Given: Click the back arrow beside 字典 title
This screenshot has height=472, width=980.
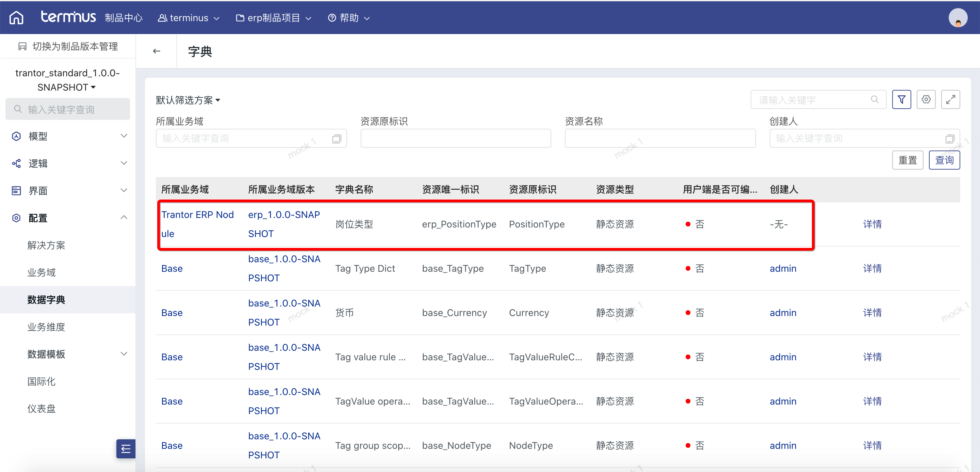Looking at the screenshot, I should [157, 51].
